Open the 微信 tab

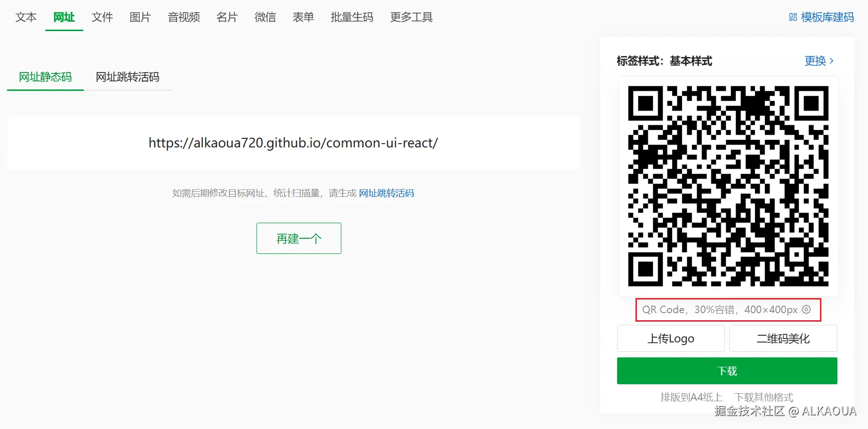pyautogui.click(x=265, y=17)
